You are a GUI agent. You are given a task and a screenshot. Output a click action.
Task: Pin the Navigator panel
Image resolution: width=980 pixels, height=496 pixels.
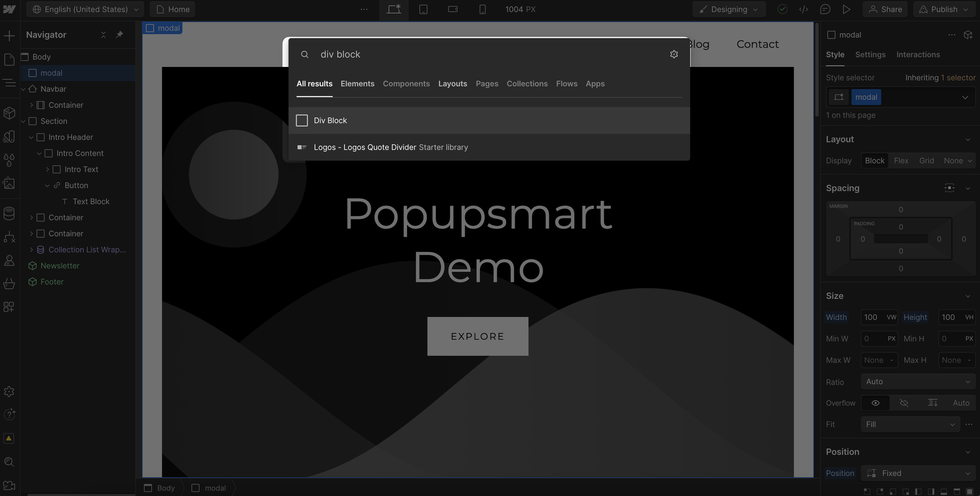click(x=120, y=34)
